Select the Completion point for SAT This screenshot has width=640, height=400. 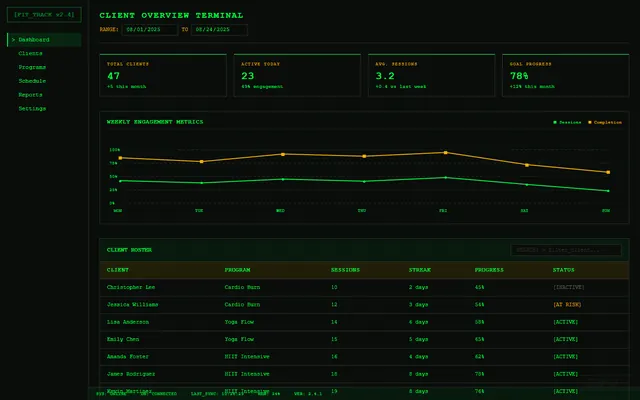coord(527,165)
